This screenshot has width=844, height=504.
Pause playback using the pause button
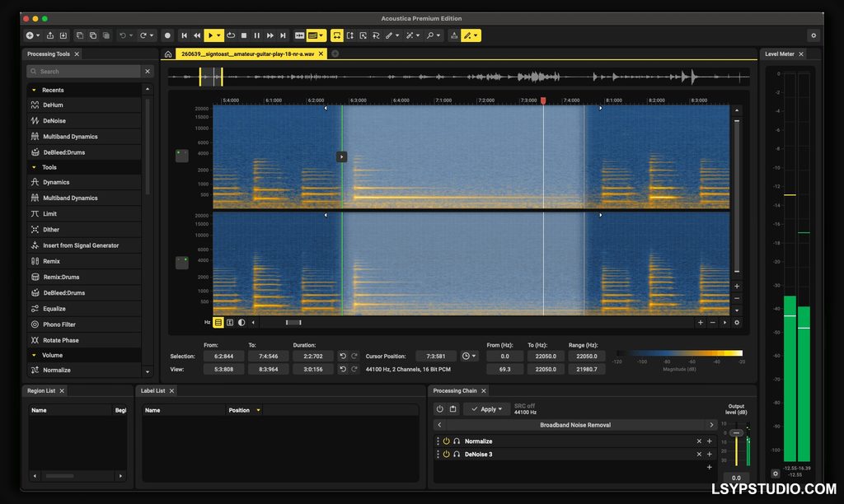tap(257, 35)
